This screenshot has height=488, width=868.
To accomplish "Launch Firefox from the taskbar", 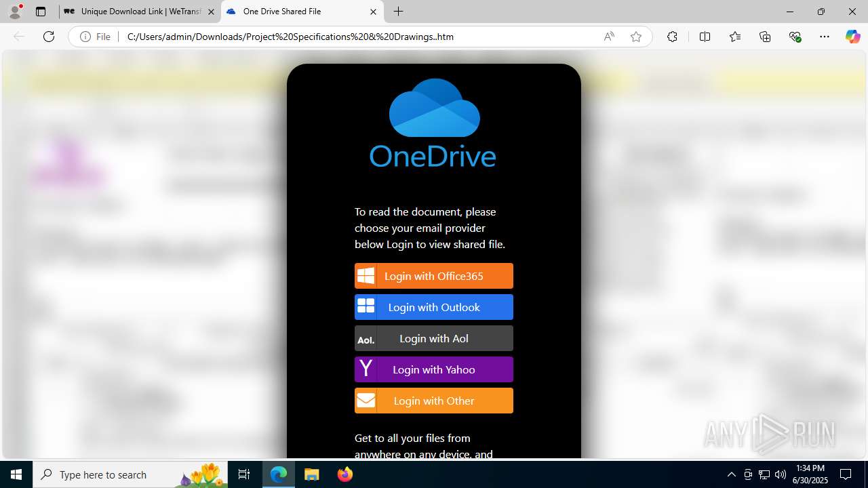I will (x=344, y=474).
